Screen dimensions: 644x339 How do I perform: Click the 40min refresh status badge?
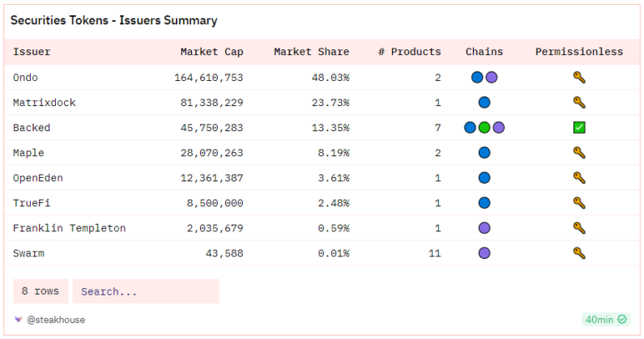click(x=605, y=320)
